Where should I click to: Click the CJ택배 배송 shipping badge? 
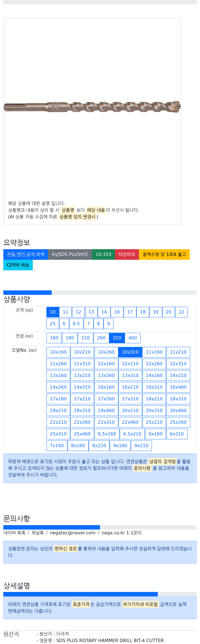[18, 265]
